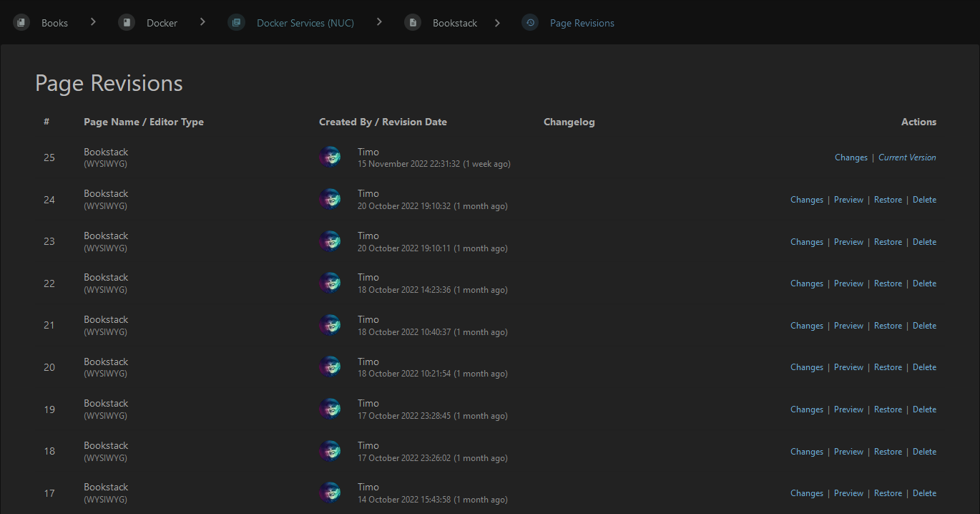
Task: Select the avatar next to revision 20
Action: click(330, 366)
